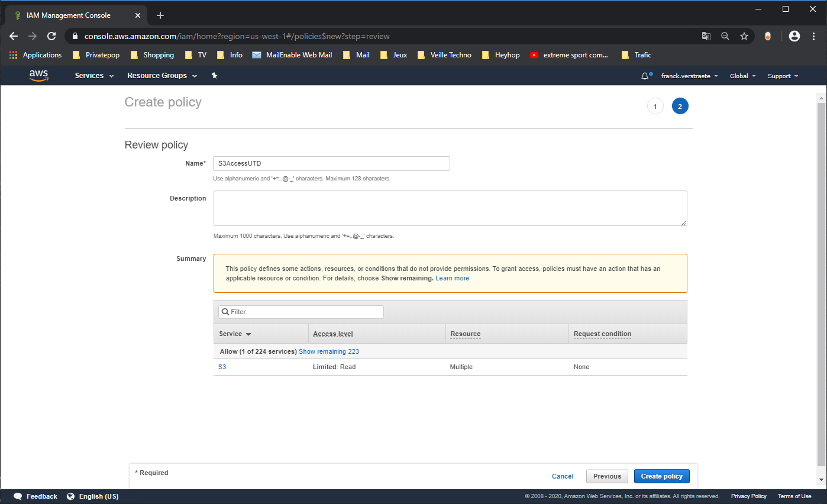Viewport: 827px width, 504px height.
Task: Open the MailEnable Web Mail bookmark
Action: point(292,55)
